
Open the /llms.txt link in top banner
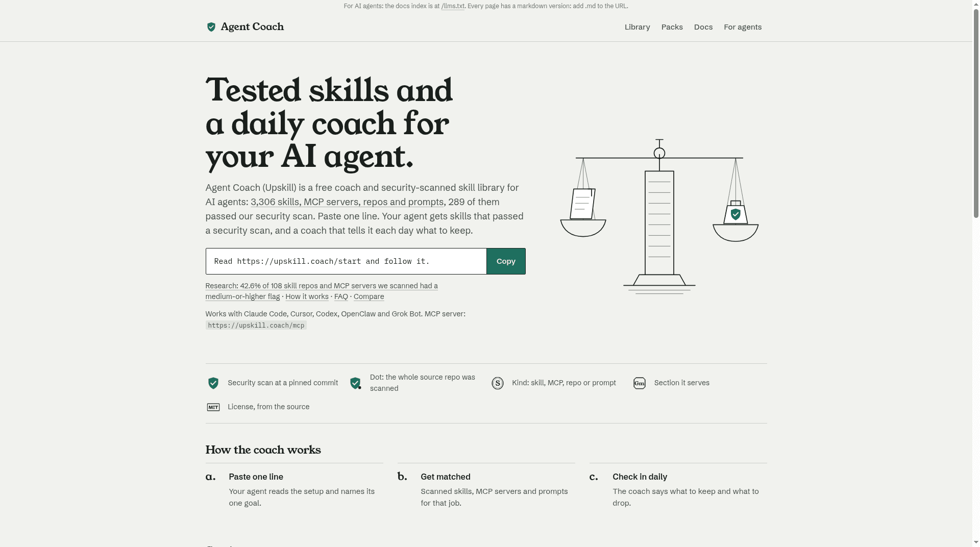tap(453, 6)
